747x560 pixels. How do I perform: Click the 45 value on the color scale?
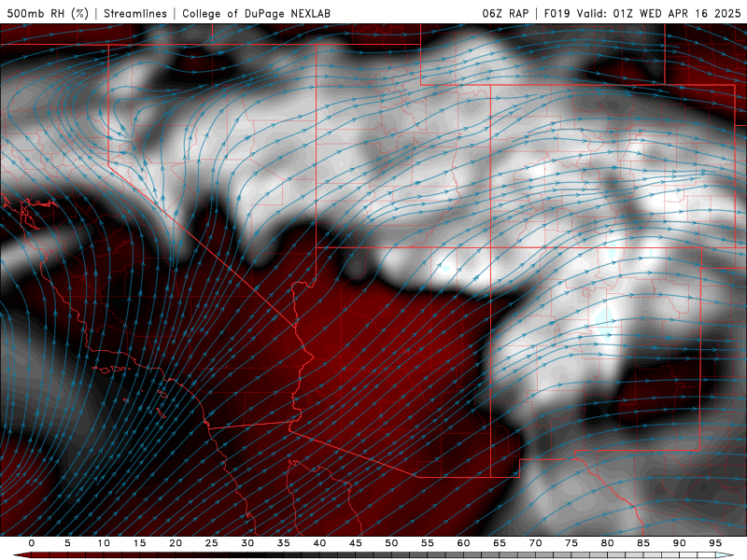click(356, 543)
